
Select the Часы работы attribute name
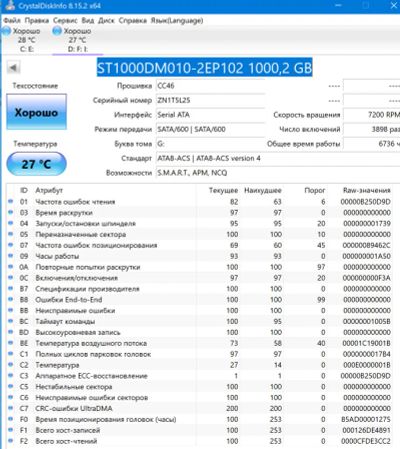point(57,256)
